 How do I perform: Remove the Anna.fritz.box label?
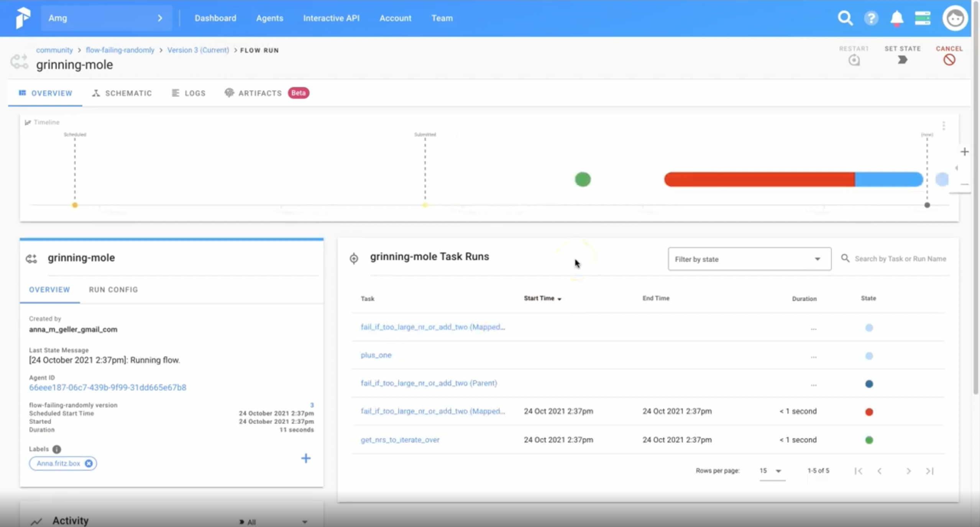(89, 463)
